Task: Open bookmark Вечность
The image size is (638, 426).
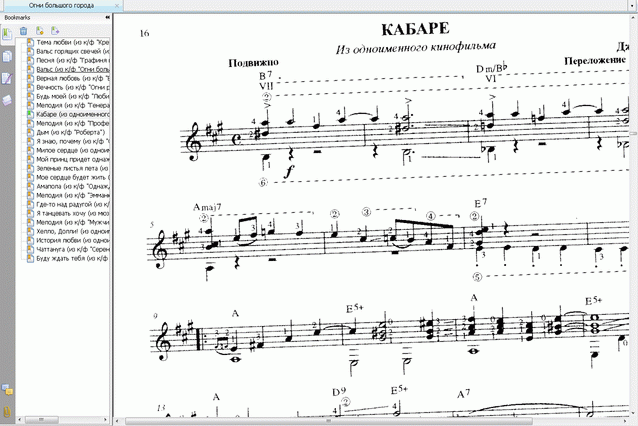Action: click(x=73, y=87)
